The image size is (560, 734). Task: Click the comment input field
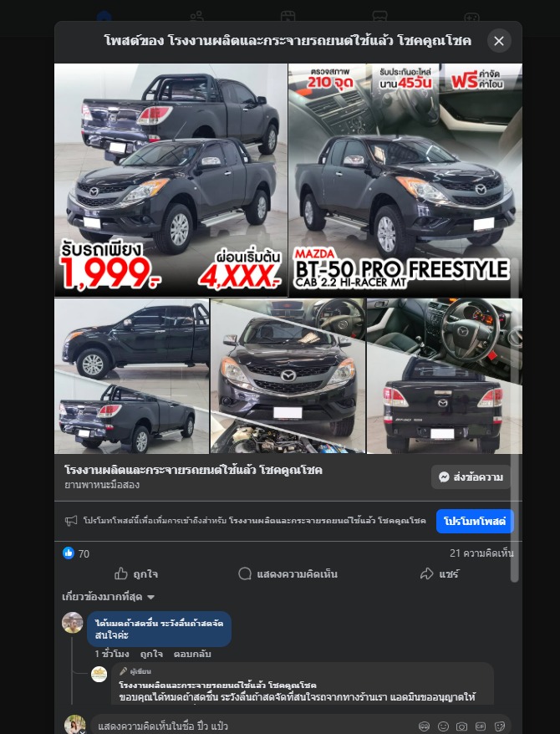[252, 726]
